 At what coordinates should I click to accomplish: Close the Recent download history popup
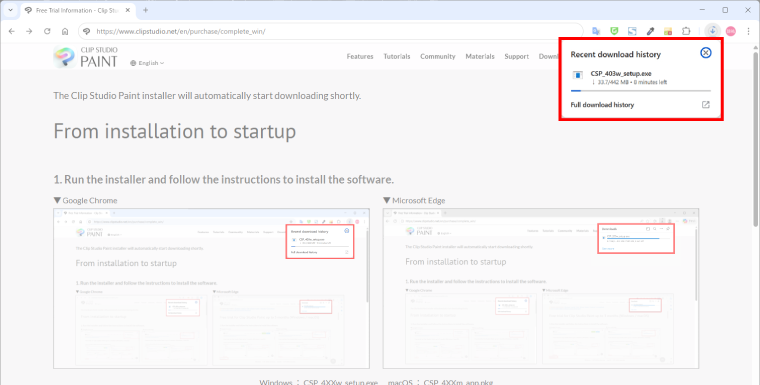coord(706,53)
